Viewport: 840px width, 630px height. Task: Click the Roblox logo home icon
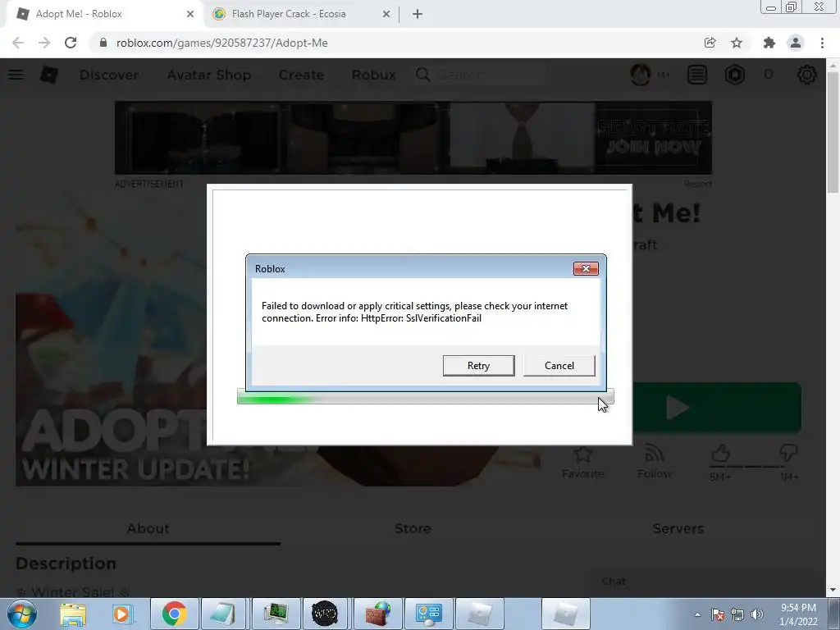pos(48,75)
